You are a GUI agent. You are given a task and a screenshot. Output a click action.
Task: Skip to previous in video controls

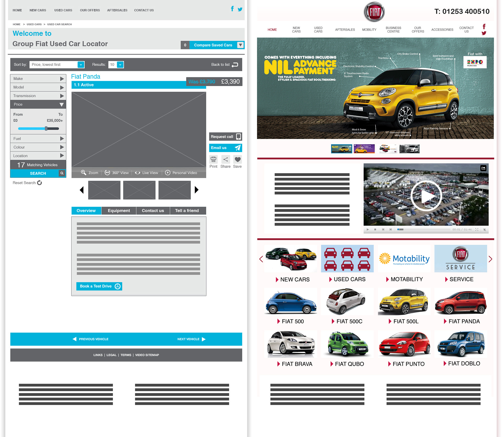[x=383, y=230]
